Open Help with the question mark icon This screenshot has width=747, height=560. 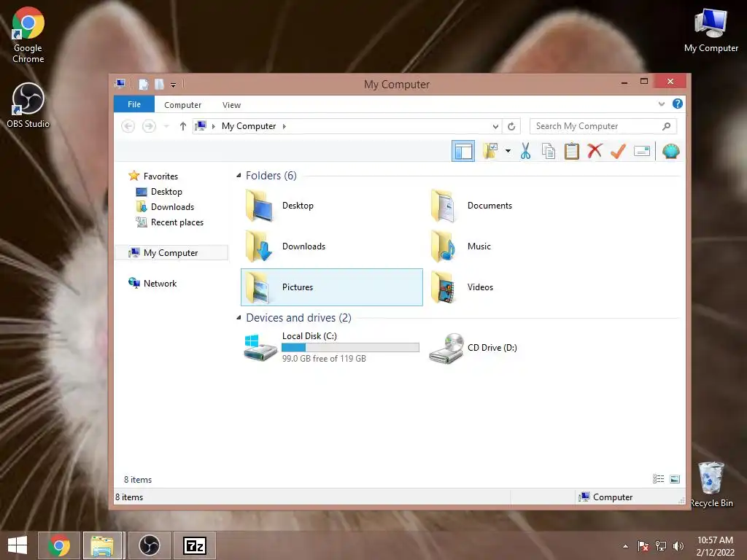pos(678,104)
